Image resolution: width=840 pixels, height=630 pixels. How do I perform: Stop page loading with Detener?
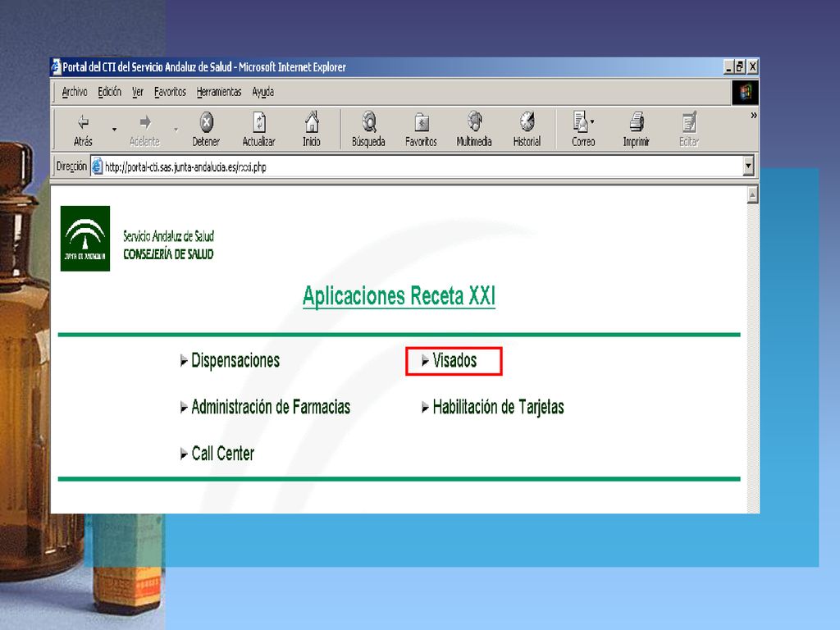coord(206,130)
